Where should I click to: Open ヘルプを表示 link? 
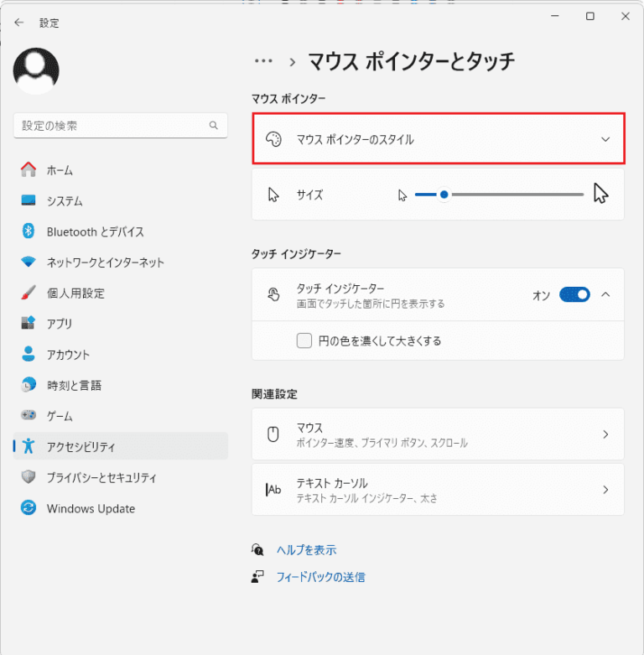(306, 550)
